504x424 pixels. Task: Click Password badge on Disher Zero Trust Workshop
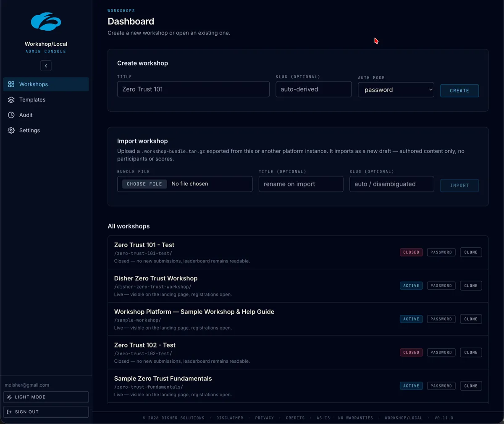441,286
